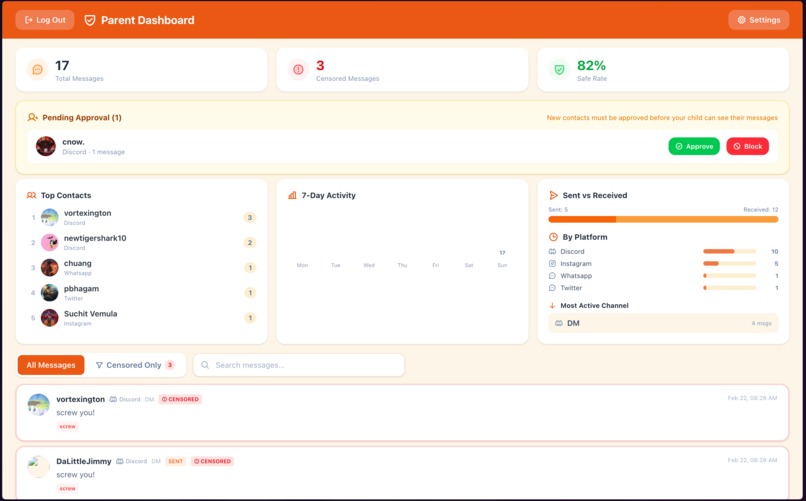Switch to the All Messages tab

tap(51, 365)
